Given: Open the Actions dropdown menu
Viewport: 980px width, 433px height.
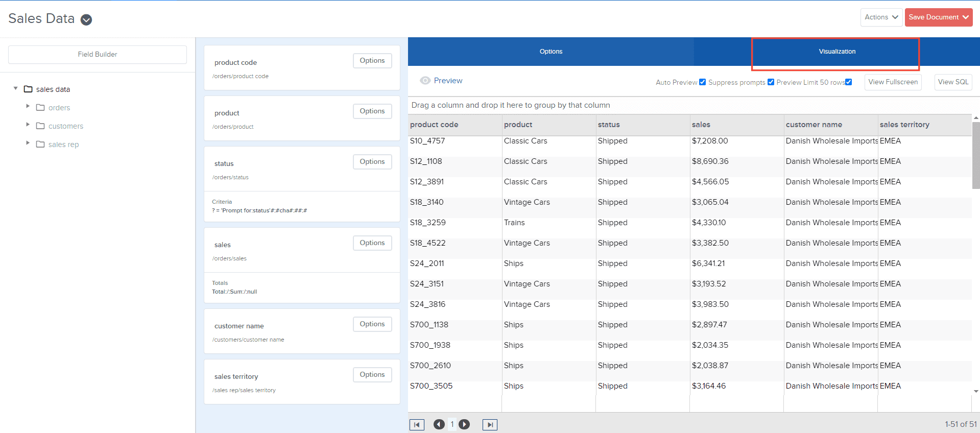Looking at the screenshot, I should (x=881, y=17).
